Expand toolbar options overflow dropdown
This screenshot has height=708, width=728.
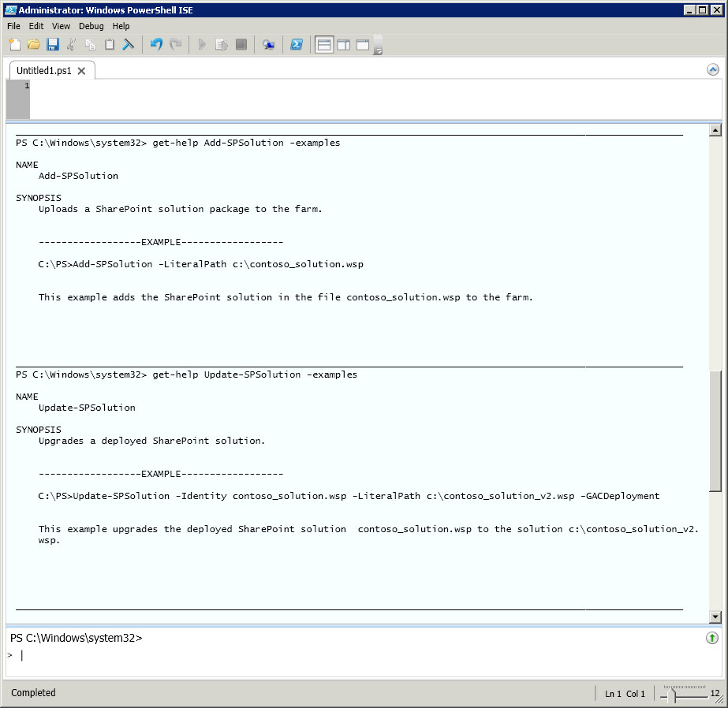(378, 50)
